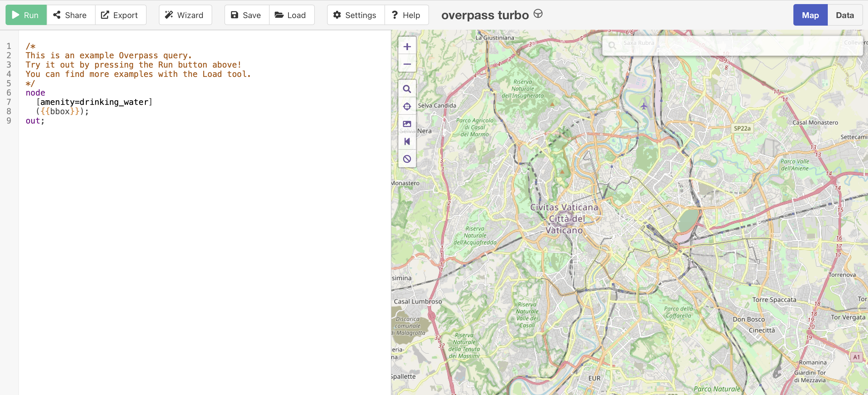Screen dimensions: 868x395
Task: Run the Overpass query
Action: click(x=26, y=15)
